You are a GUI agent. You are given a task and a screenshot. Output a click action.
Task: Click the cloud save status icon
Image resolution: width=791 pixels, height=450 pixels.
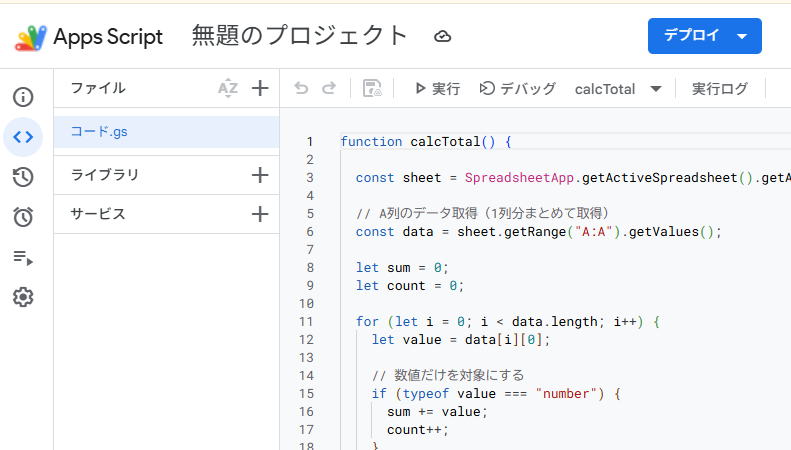point(442,36)
